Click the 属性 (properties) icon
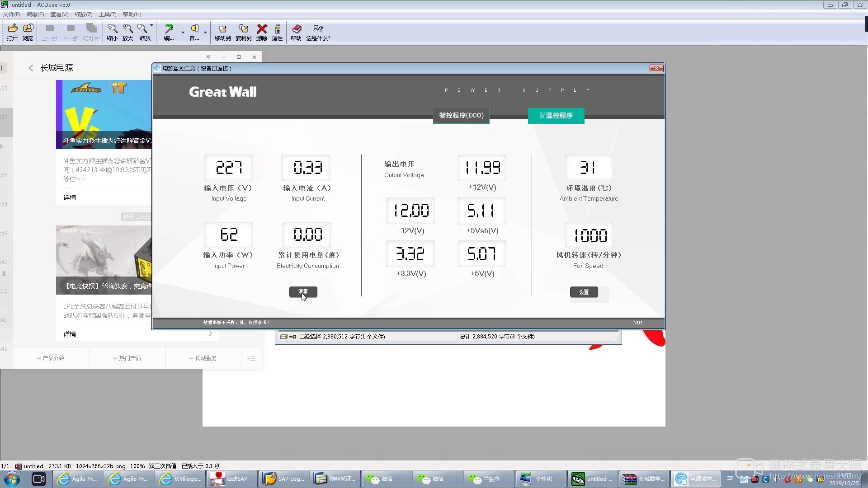 [277, 31]
